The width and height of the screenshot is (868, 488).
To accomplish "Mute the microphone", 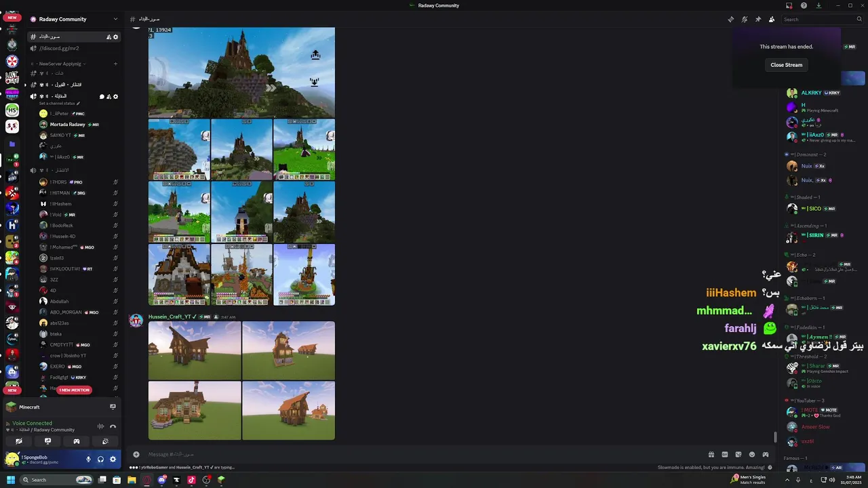I will coord(88,460).
